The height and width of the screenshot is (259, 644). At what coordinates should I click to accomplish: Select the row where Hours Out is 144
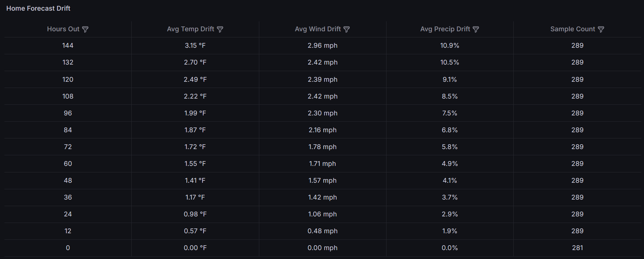tap(68, 45)
